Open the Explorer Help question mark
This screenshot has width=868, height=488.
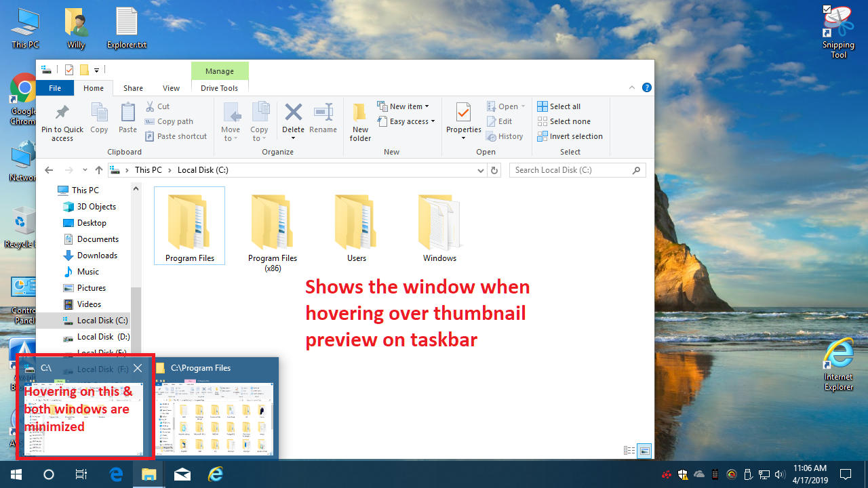point(647,87)
